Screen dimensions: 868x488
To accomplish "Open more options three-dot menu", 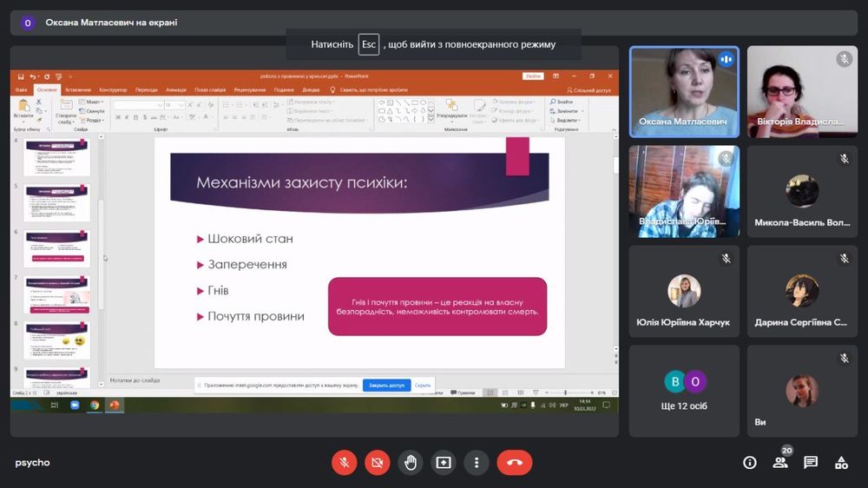I will coord(477,463).
